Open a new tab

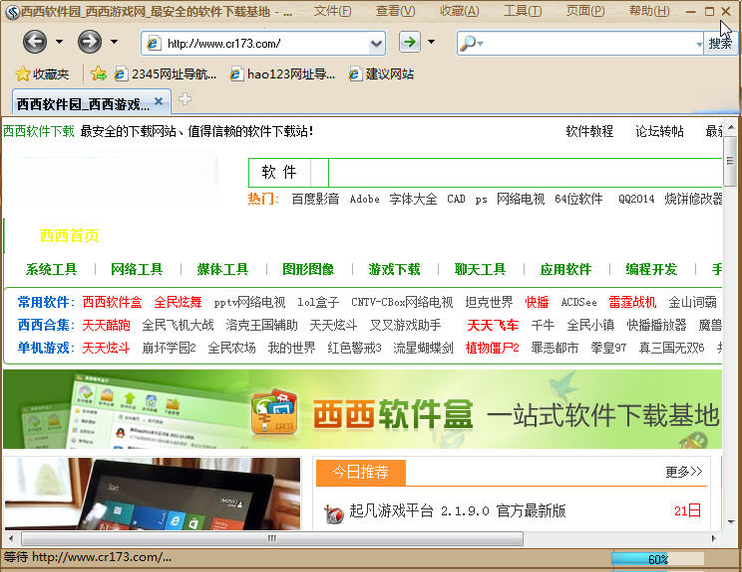(x=185, y=99)
